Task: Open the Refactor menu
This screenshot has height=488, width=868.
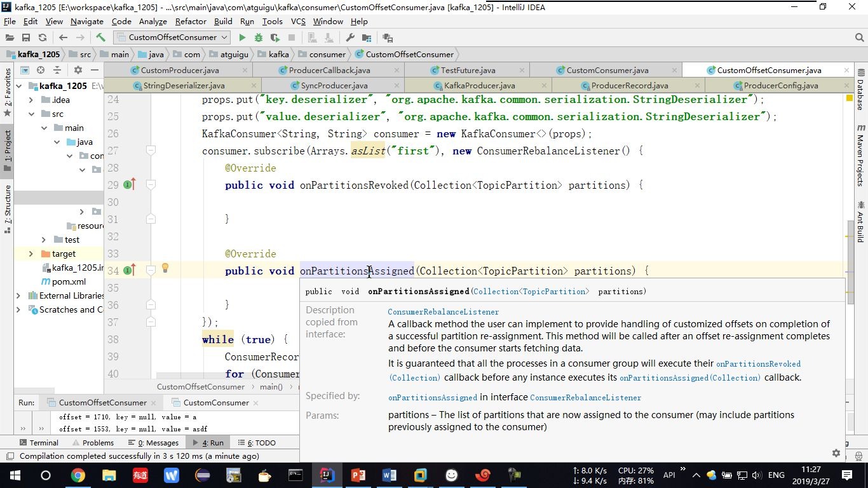Action: click(191, 21)
